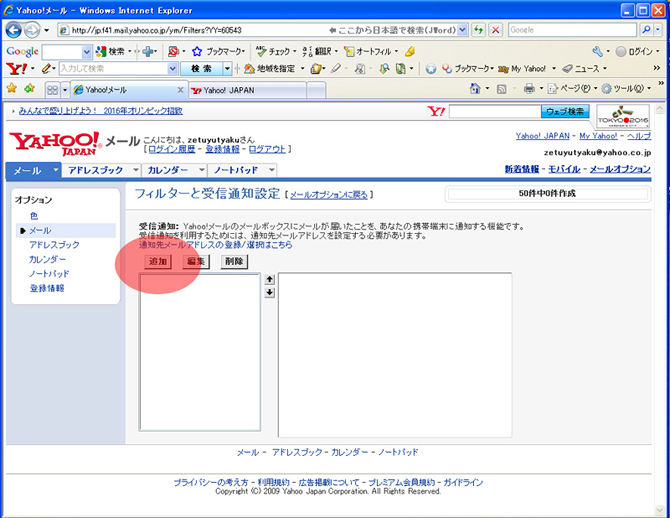Click the Yahoo toolbar pencil icon
The width and height of the screenshot is (670, 518).
46,68
